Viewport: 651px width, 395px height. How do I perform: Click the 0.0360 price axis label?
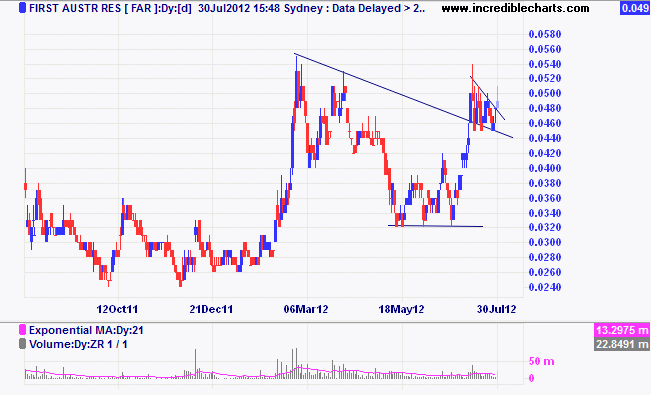click(x=545, y=198)
